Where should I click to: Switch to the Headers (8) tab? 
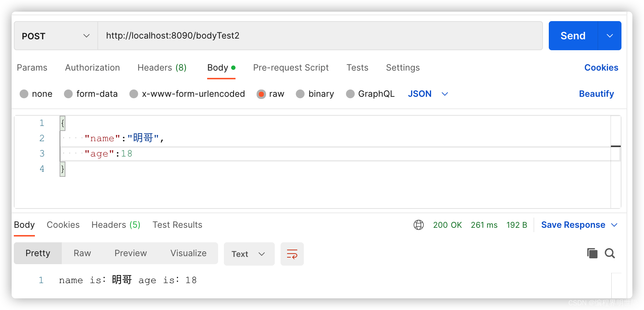(x=162, y=68)
